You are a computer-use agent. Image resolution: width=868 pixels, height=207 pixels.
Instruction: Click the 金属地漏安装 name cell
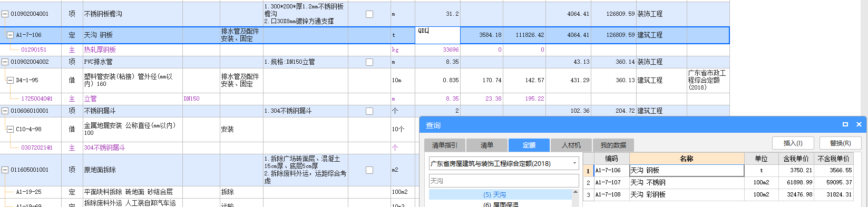[x=133, y=130]
